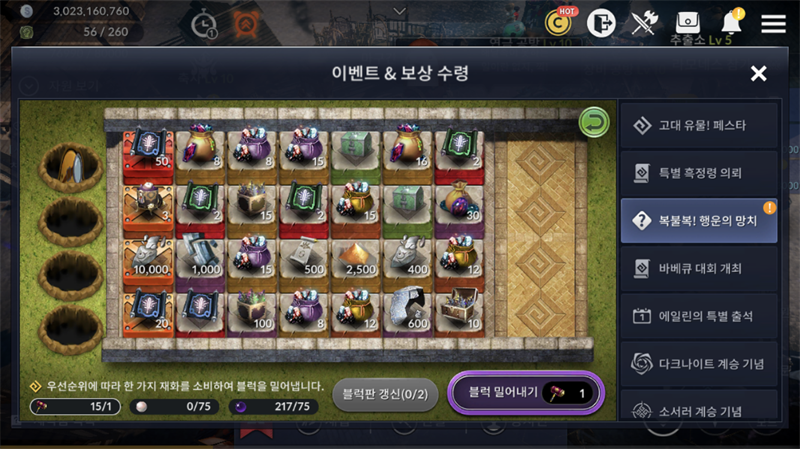This screenshot has height=449, width=800.
Task: Expand the top chevron dropdown arrow
Action: [x=400, y=11]
